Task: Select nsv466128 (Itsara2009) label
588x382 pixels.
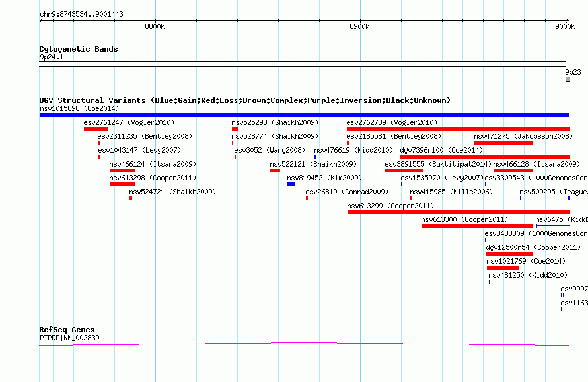Action: (536, 164)
